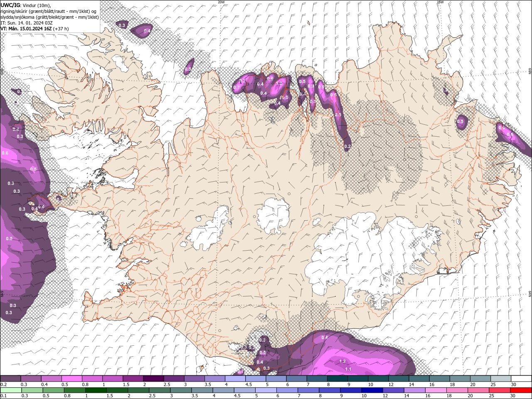Click the slate swatch between 16 and 18 in the upper legend row
The width and height of the screenshot is (532, 399).
440,379
